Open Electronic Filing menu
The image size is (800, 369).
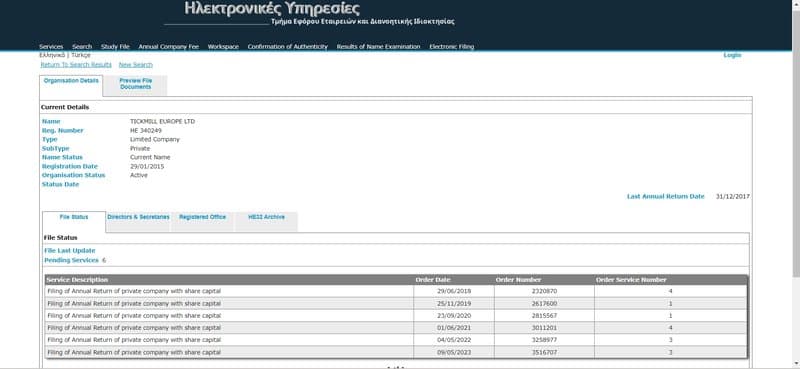click(452, 46)
